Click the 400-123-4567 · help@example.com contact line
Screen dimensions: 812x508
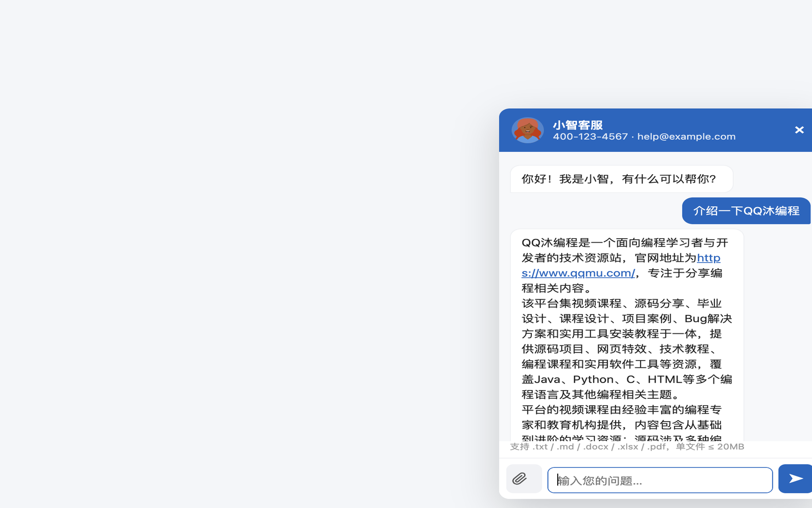coord(644,137)
